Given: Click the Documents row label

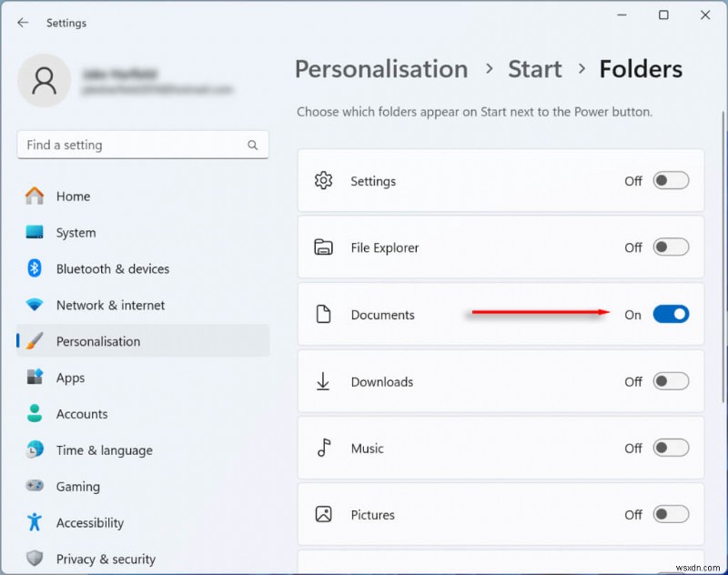Looking at the screenshot, I should coord(382,315).
